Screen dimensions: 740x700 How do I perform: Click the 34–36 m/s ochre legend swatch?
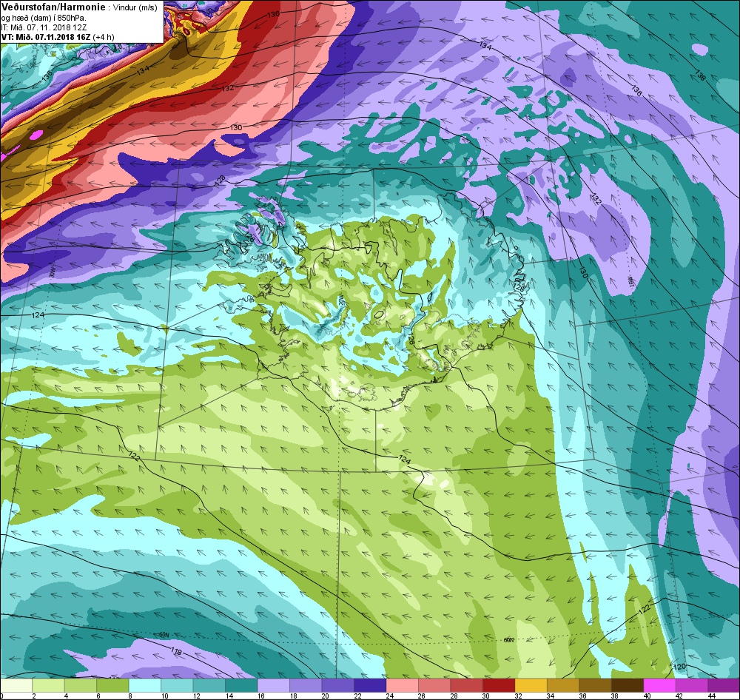[x=562, y=685]
